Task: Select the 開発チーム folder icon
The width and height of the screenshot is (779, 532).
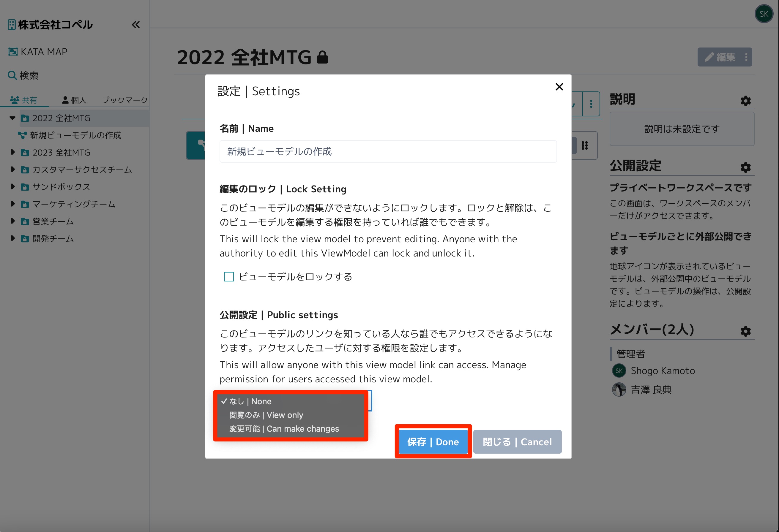Action: tap(25, 239)
